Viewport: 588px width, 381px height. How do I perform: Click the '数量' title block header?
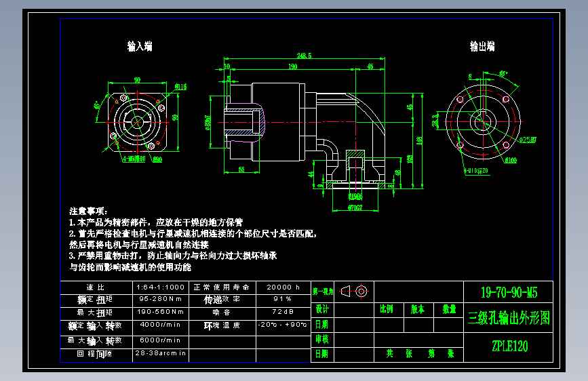tap(449, 309)
